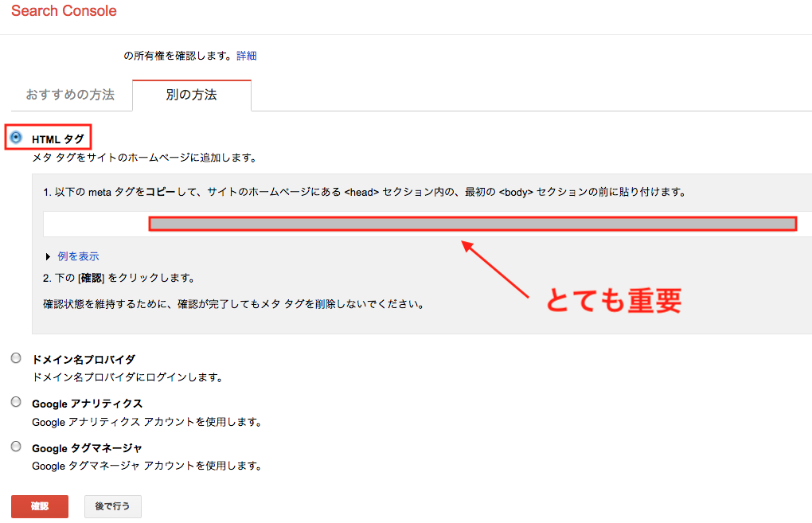Click the Google タグマネージャ heading text
812x523 pixels.
[87, 448]
